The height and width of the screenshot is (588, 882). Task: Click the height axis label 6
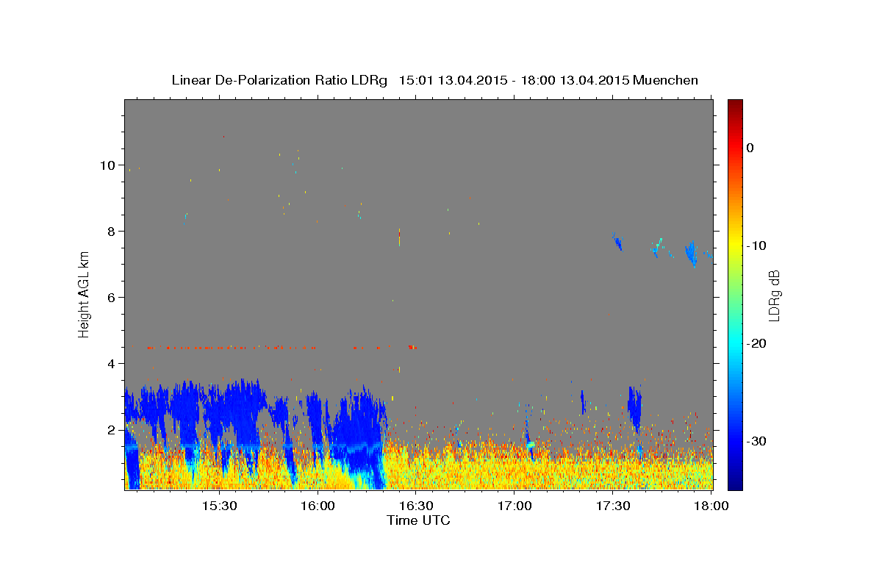coord(112,298)
